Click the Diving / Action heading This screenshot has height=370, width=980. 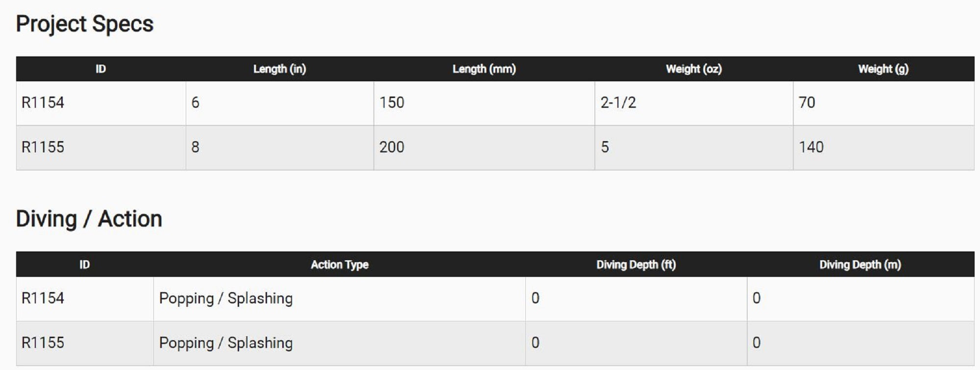89,219
